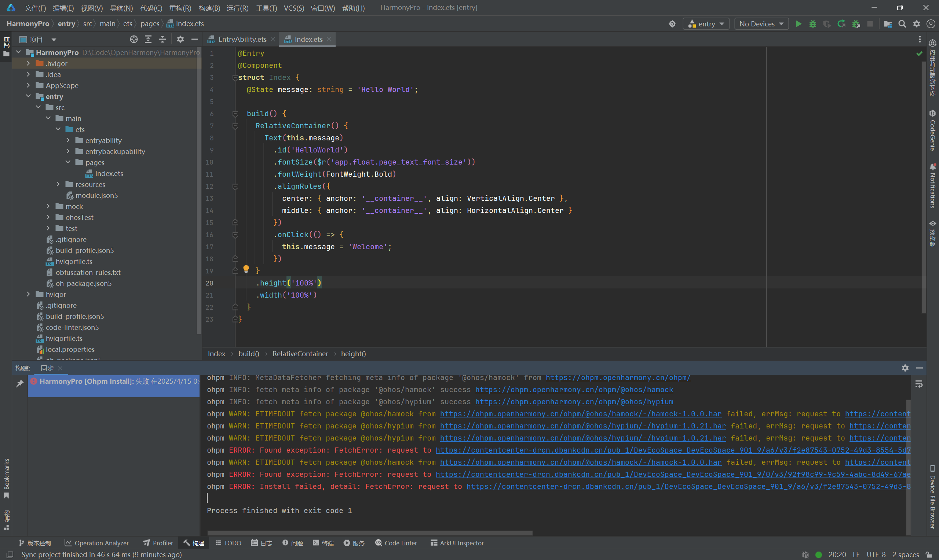The height and width of the screenshot is (560, 939).
Task: Switch to the EntryAbility.ets tab
Action: (x=242, y=39)
